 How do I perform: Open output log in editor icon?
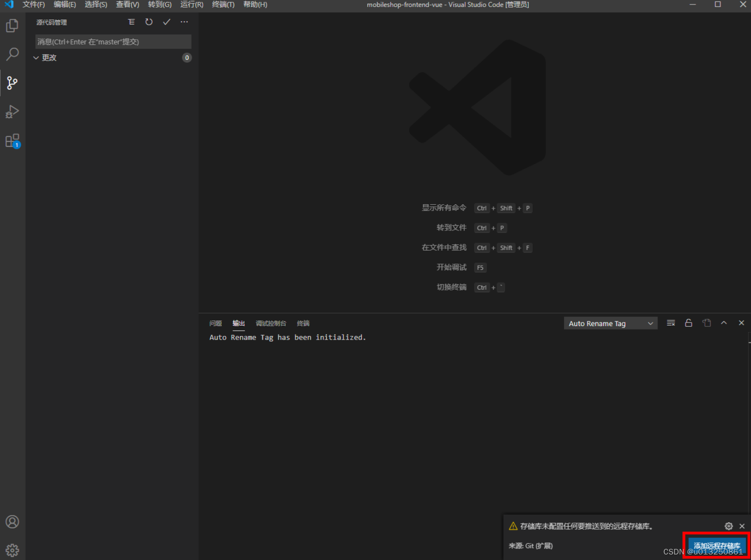707,323
